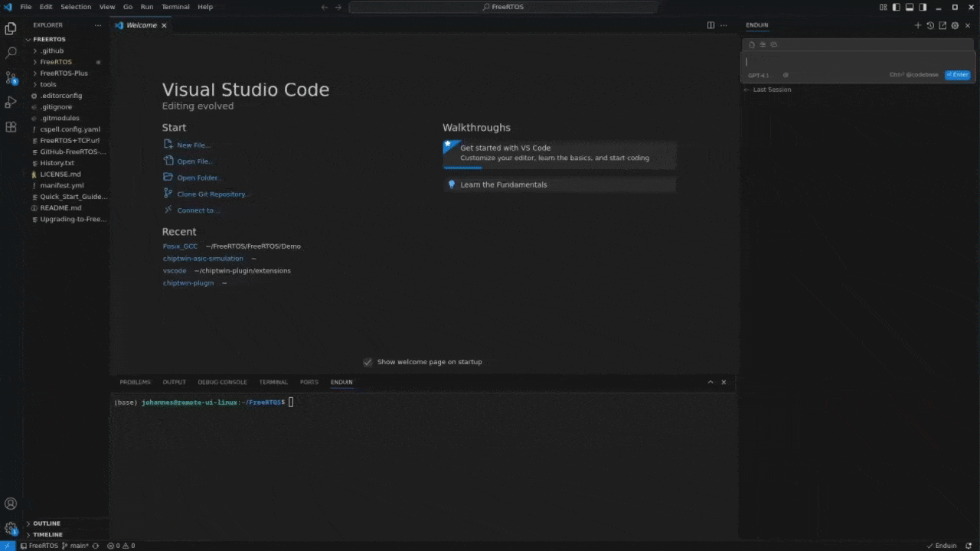Close the Welcome tab
980x551 pixels.
164,25
